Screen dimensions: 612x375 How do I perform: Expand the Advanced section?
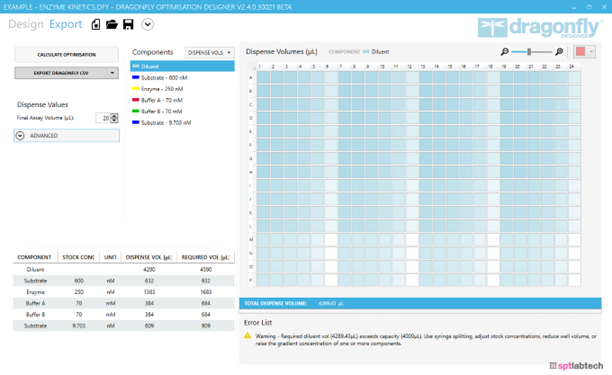[x=66, y=135]
